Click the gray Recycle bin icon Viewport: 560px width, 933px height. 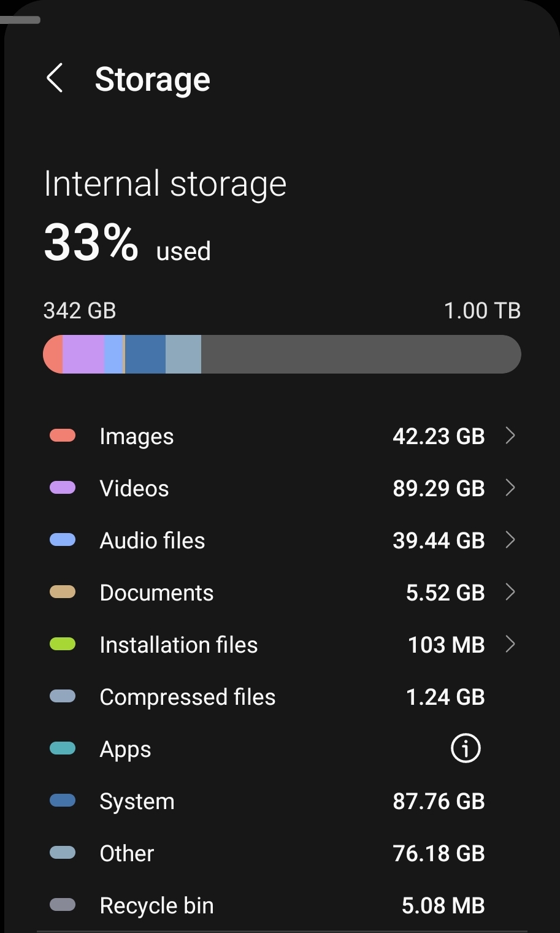[x=62, y=905]
